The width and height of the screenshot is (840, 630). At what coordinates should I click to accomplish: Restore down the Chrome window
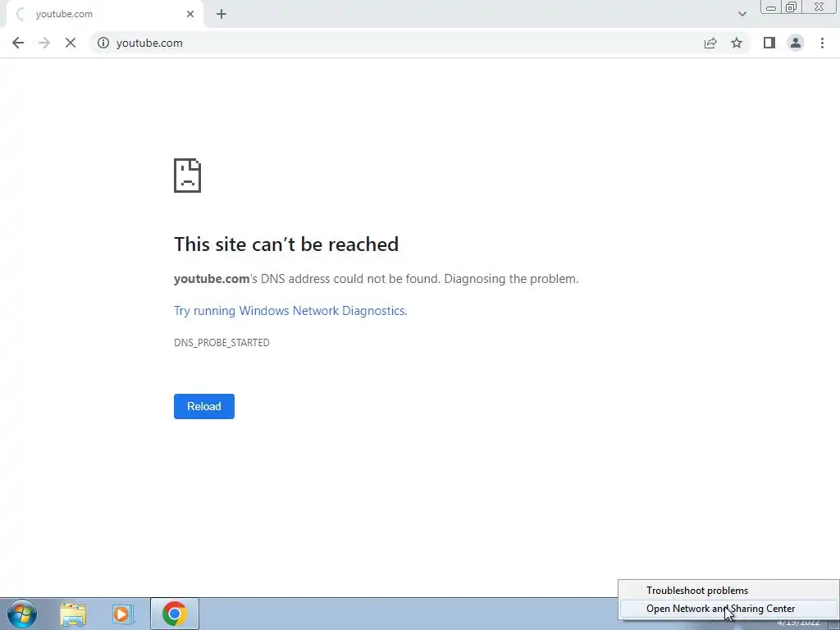pyautogui.click(x=791, y=7)
